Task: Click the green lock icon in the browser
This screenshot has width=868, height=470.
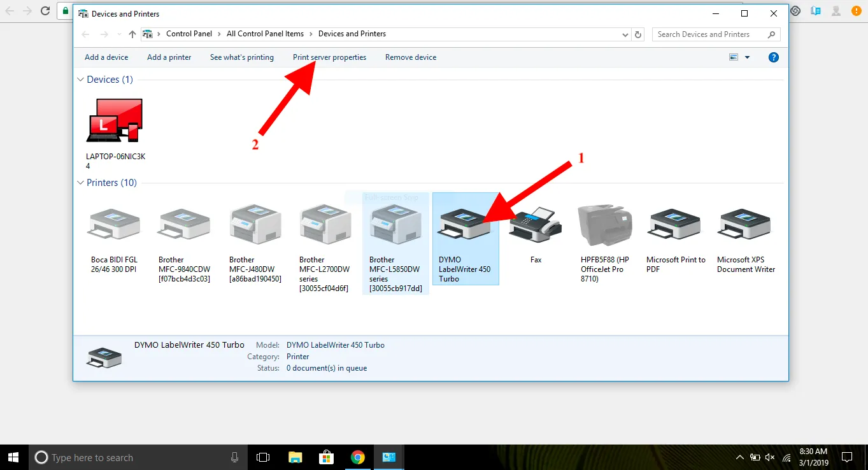Action: pyautogui.click(x=65, y=11)
